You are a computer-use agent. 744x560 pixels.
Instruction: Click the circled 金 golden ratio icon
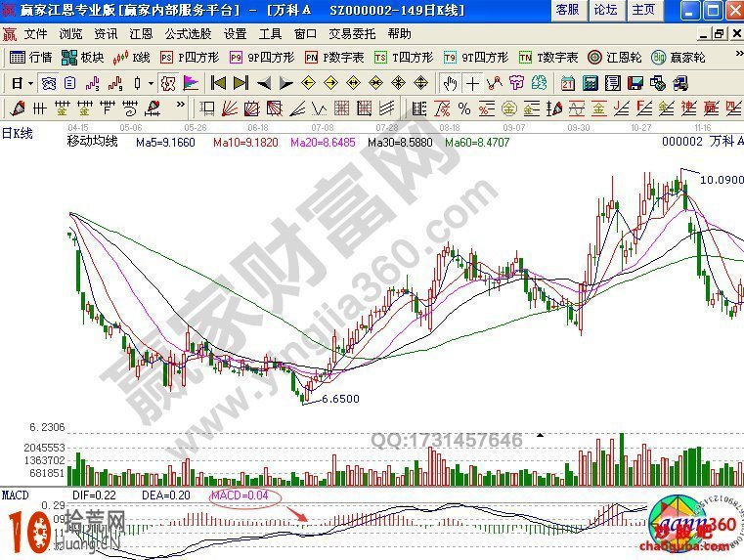[509, 109]
